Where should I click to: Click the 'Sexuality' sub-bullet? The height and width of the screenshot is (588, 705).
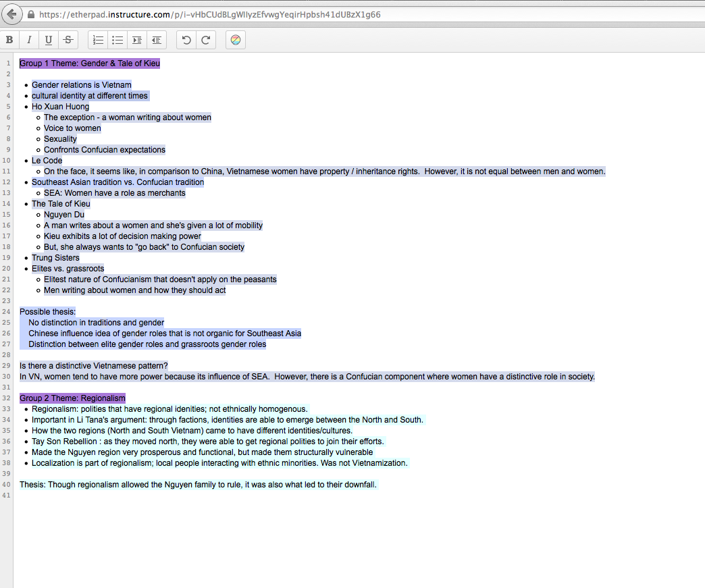click(x=60, y=139)
